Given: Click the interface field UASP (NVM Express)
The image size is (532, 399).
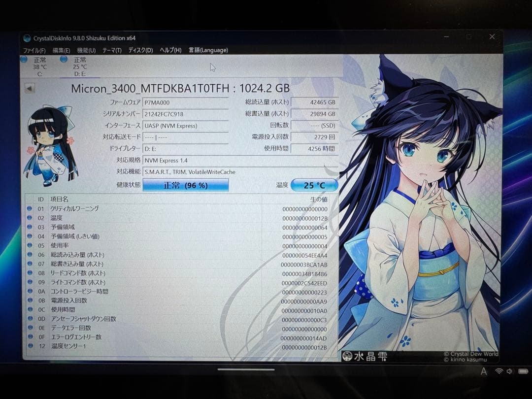Looking at the screenshot, I should click(186, 126).
